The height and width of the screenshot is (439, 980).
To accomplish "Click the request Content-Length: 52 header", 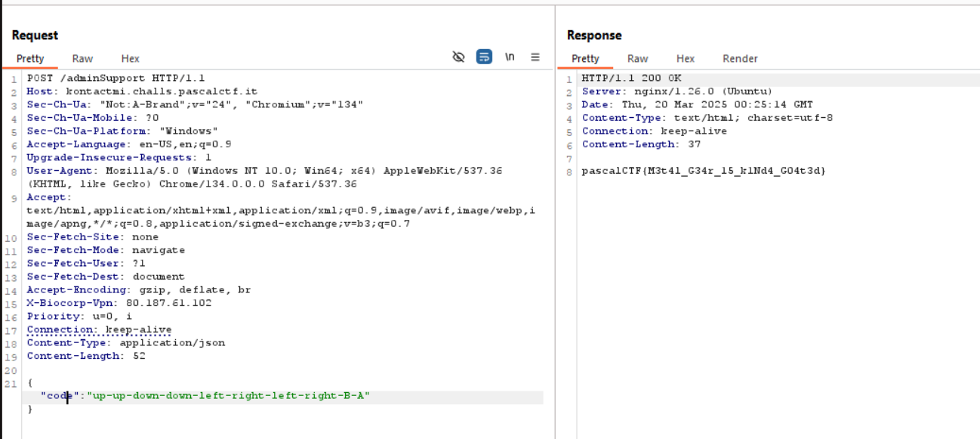I will click(x=86, y=356).
